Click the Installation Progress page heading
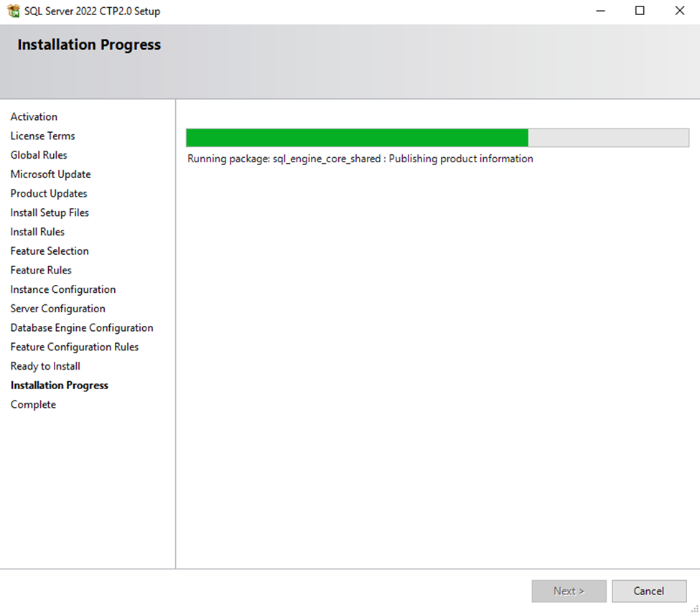 89,45
